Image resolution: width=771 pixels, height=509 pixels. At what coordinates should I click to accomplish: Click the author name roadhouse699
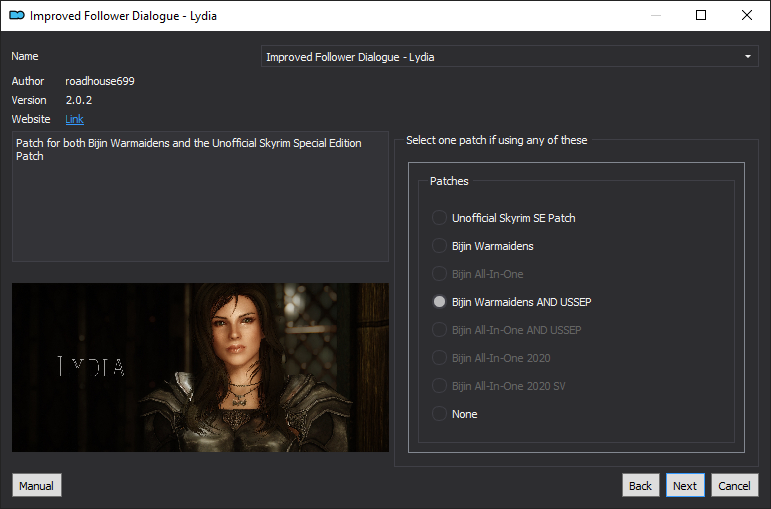pos(100,81)
